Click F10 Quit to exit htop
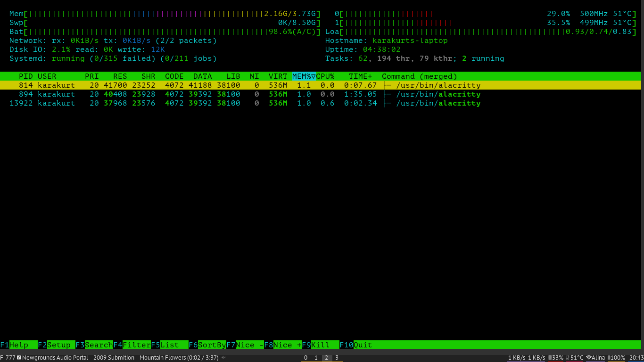This screenshot has width=644, height=362. coord(356,345)
